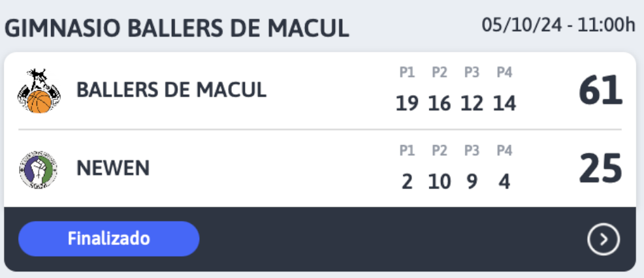Click the P4 label in Newen row
644x278 pixels.
tap(504, 151)
